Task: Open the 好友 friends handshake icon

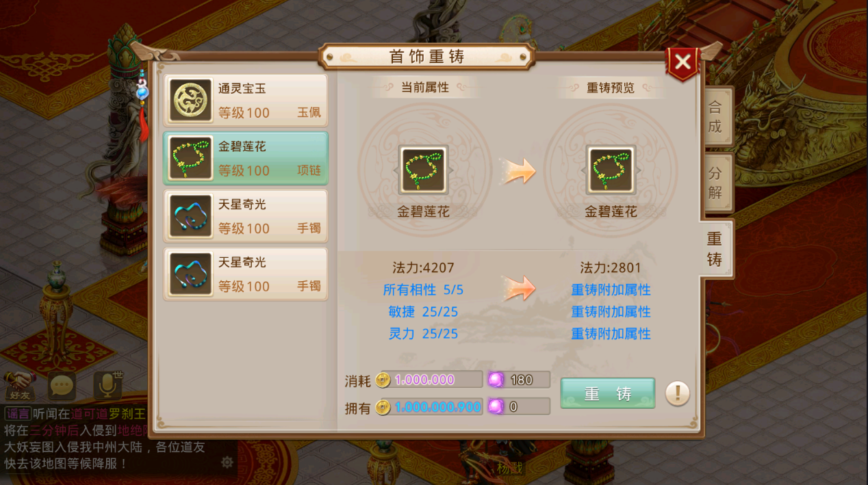Action: (x=20, y=386)
